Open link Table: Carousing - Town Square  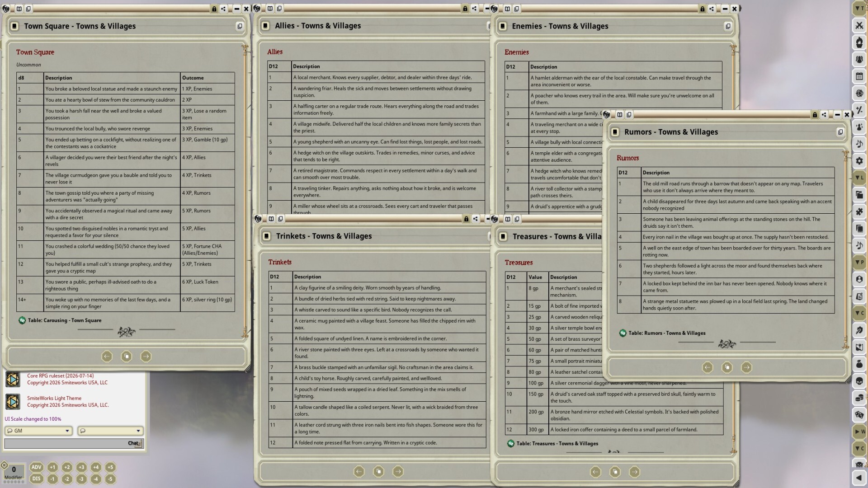point(65,320)
